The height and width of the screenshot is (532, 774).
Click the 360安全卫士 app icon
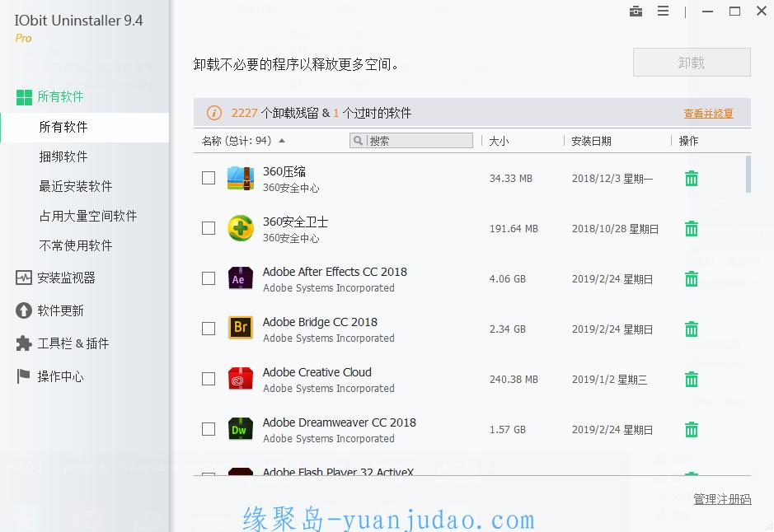pyautogui.click(x=241, y=228)
